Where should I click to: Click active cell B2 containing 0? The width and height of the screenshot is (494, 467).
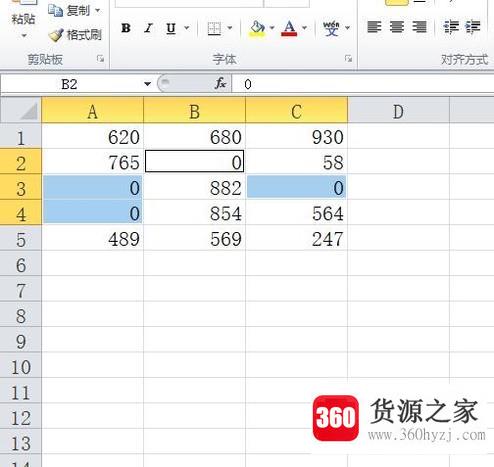pyautogui.click(x=195, y=162)
